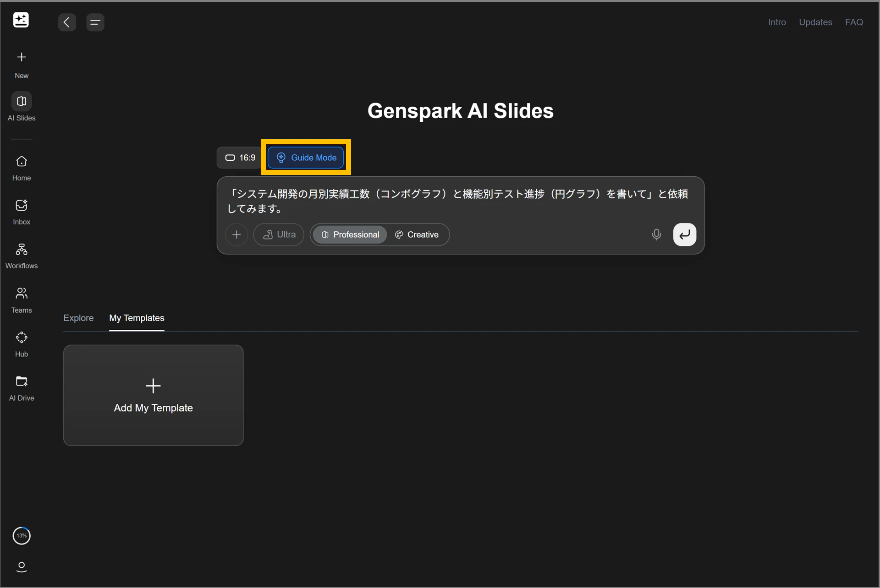Screen dimensions: 880x588
Task: Switch to the Creative style option
Action: 417,234
